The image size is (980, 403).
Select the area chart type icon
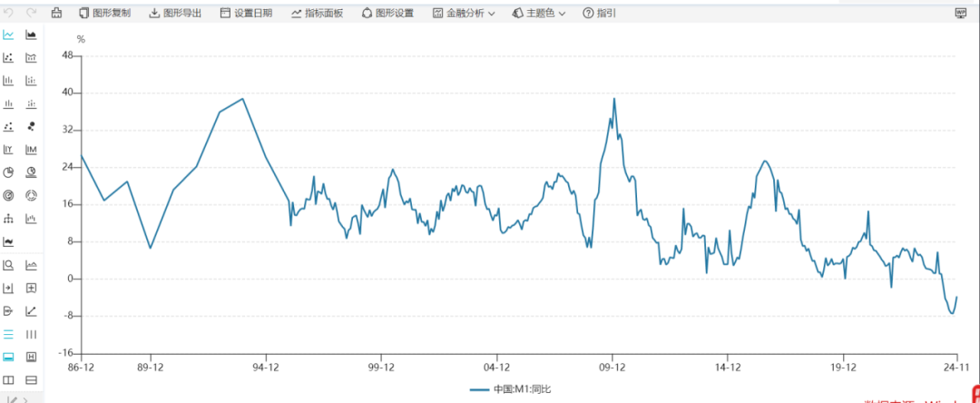[x=31, y=35]
